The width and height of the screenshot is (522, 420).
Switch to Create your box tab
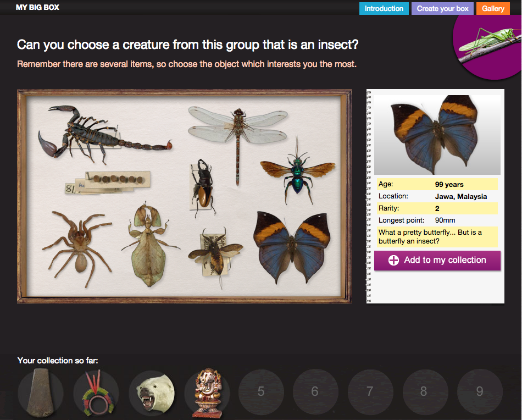(x=442, y=8)
